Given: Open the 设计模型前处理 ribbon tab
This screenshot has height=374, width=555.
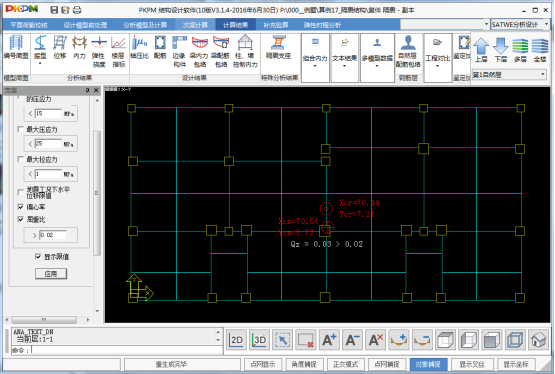Looking at the screenshot, I should (85, 25).
